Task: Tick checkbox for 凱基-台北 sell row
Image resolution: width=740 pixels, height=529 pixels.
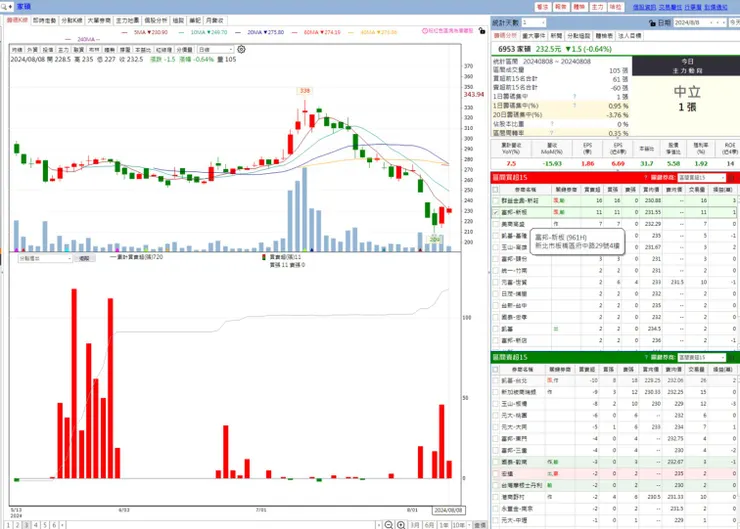Action: point(496,380)
